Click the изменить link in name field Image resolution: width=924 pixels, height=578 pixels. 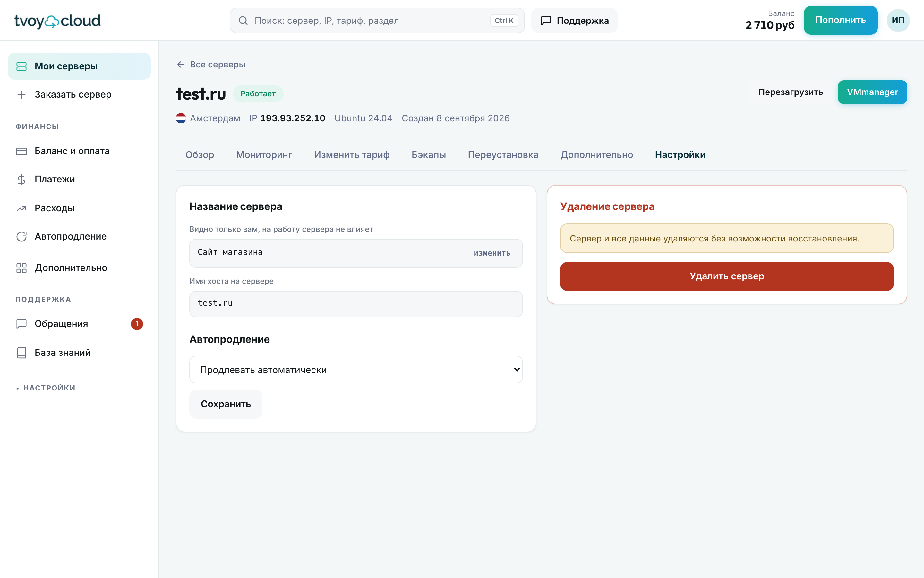click(x=492, y=253)
